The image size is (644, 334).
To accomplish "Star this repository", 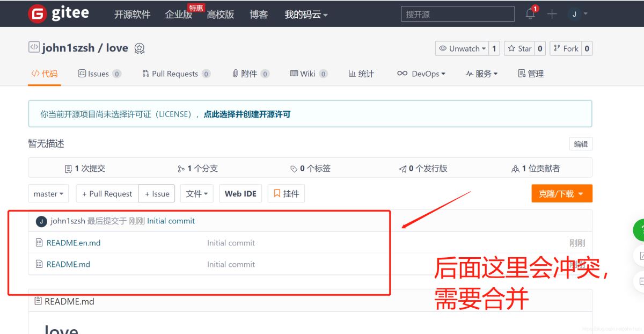I will [x=519, y=48].
